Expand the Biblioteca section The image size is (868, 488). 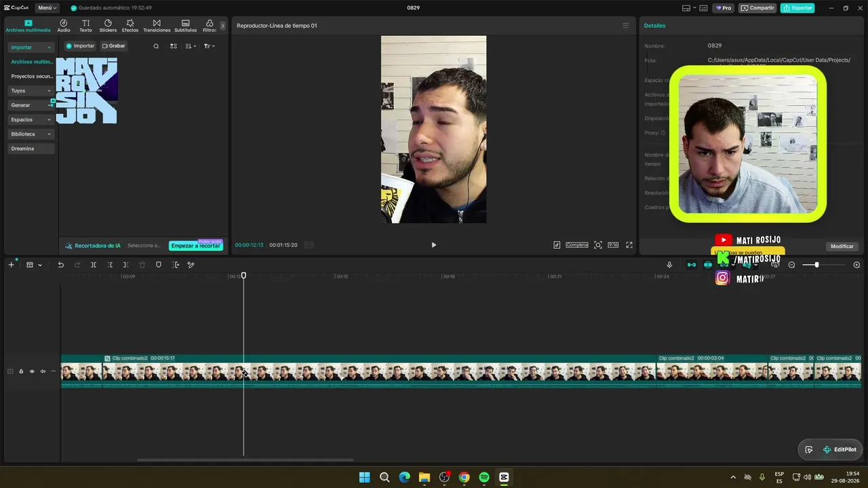click(31, 134)
